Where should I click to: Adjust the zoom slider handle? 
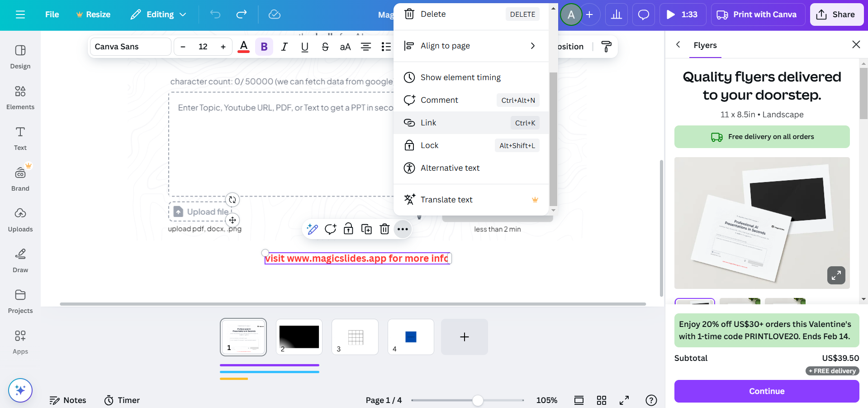tap(478, 400)
